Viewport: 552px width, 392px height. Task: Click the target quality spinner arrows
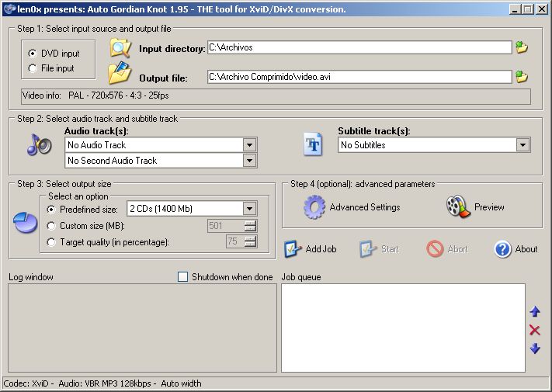point(250,241)
